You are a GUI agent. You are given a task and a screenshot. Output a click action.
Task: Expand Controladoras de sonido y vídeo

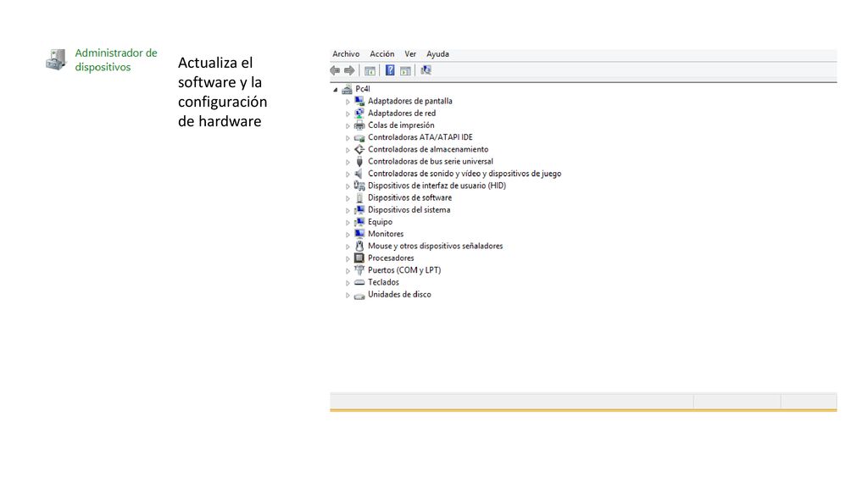[x=348, y=175]
